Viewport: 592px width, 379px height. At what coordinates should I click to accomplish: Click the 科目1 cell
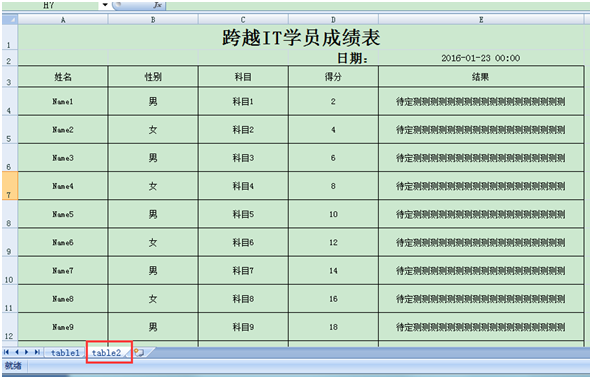pyautogui.click(x=243, y=102)
